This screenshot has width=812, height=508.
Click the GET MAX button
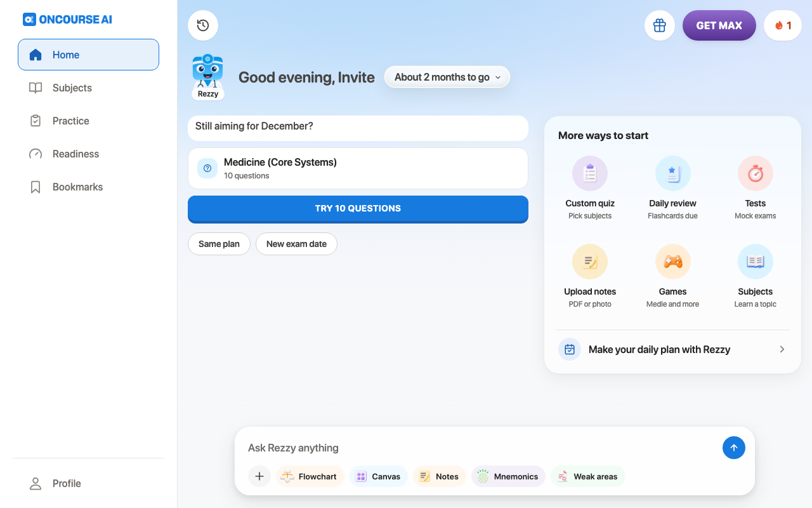tap(719, 25)
